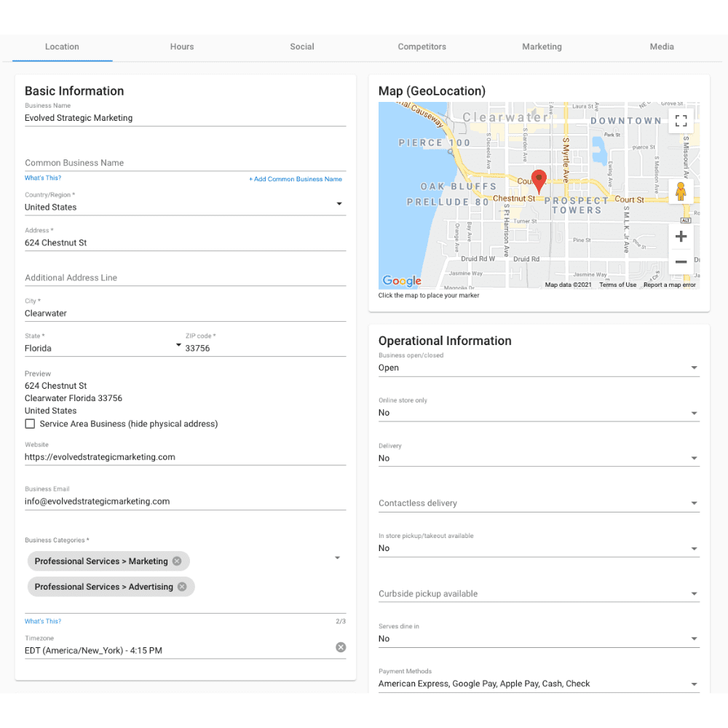Switch to the Hours tab

pyautogui.click(x=181, y=47)
